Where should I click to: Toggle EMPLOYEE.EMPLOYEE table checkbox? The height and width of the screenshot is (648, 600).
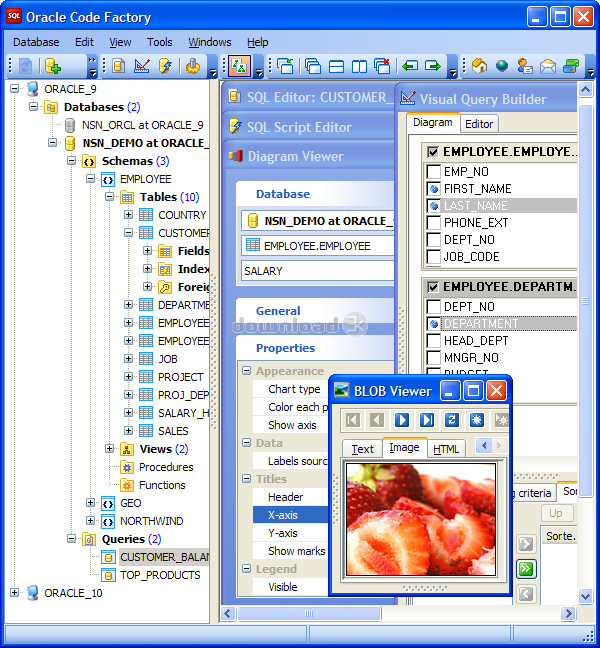click(x=433, y=152)
